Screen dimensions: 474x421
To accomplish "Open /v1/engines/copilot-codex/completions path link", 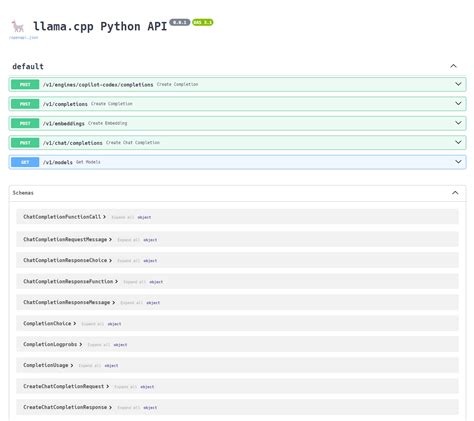I will pyautogui.click(x=98, y=85).
